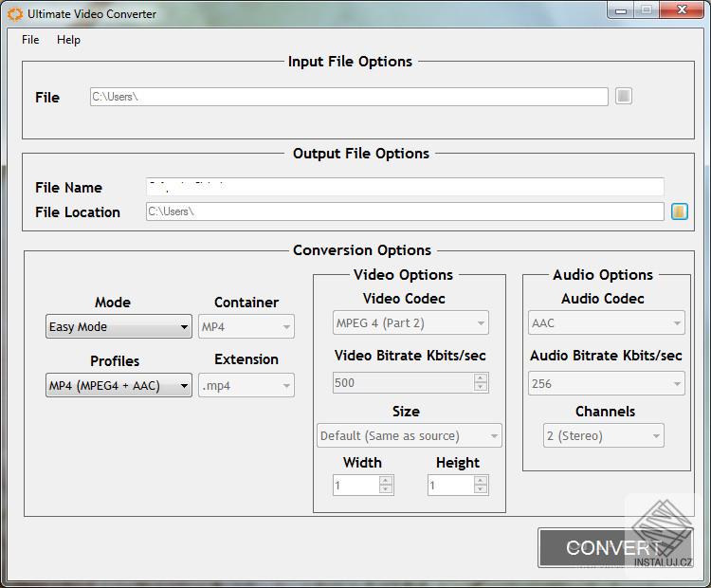Open the Video Codec dropdown
711x588 pixels.
click(x=410, y=323)
